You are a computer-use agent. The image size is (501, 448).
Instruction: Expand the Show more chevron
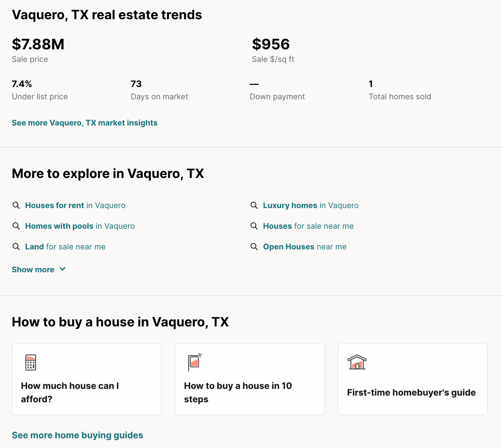(63, 269)
